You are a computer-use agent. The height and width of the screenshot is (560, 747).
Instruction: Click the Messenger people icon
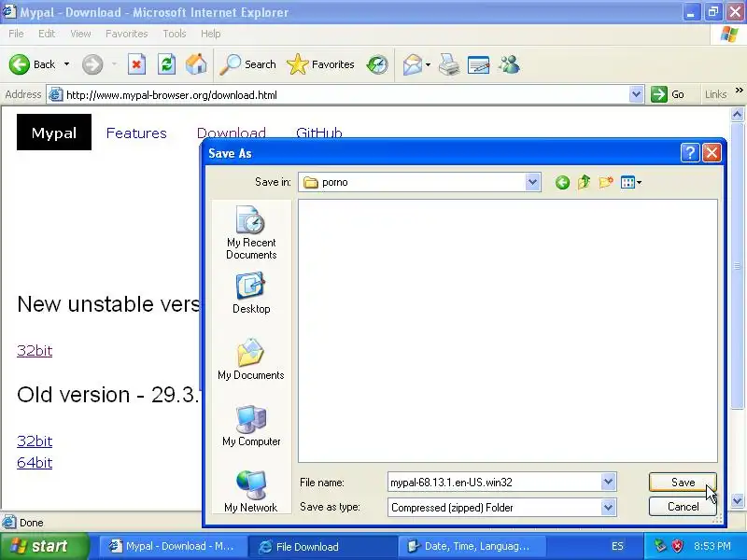pos(509,64)
